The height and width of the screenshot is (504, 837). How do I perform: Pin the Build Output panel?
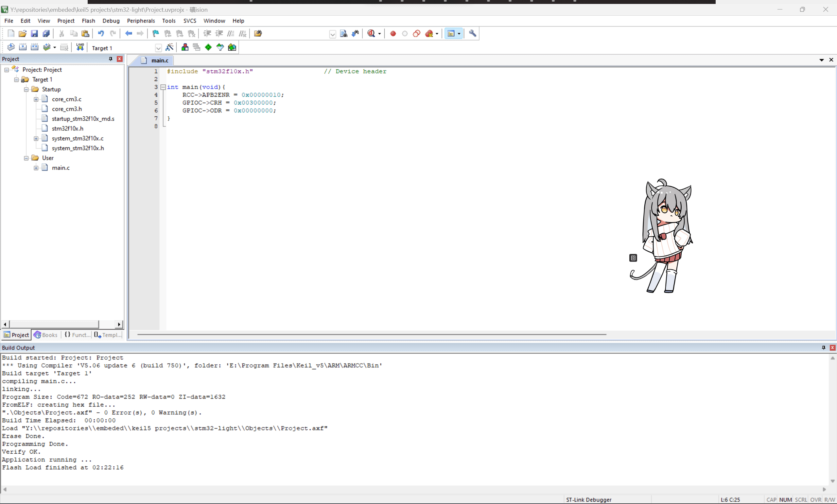pyautogui.click(x=823, y=347)
